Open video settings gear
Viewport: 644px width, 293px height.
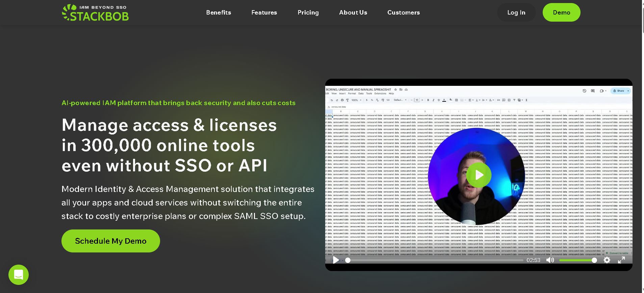point(607,260)
